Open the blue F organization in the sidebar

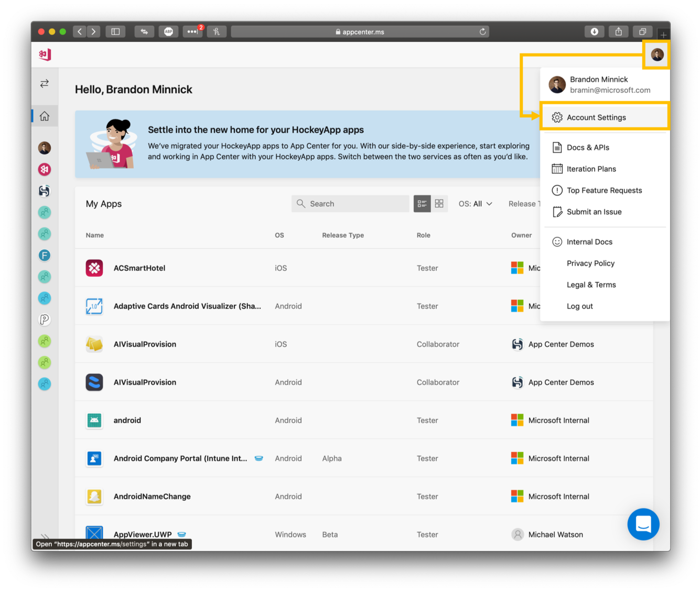pyautogui.click(x=45, y=255)
